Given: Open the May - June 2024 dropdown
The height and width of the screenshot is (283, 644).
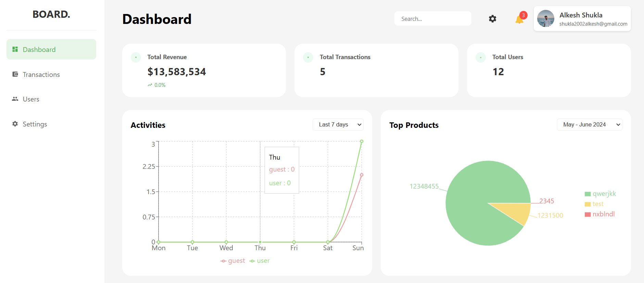Looking at the screenshot, I should (x=590, y=124).
